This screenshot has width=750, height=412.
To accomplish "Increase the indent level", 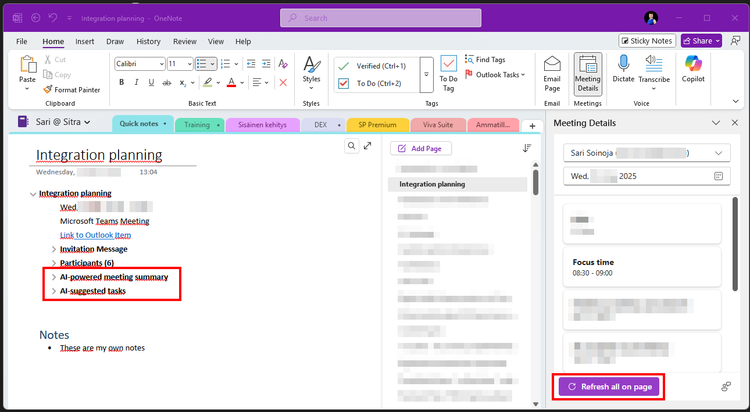I will point(266,64).
